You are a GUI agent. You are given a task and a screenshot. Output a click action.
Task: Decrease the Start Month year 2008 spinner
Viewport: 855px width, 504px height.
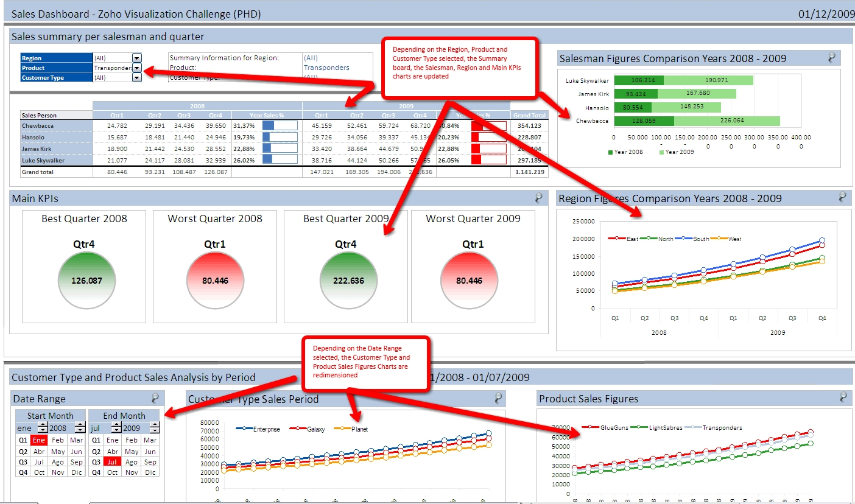click(80, 431)
